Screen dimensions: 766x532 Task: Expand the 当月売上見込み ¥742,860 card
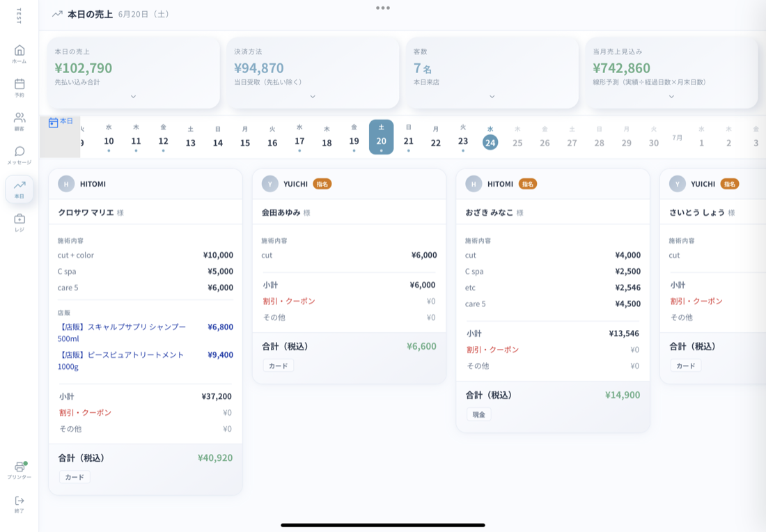click(671, 97)
